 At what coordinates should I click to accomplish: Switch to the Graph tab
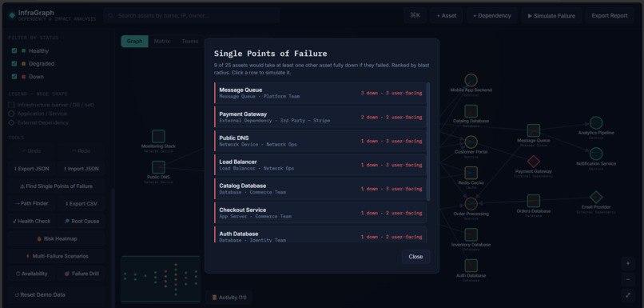(134, 41)
